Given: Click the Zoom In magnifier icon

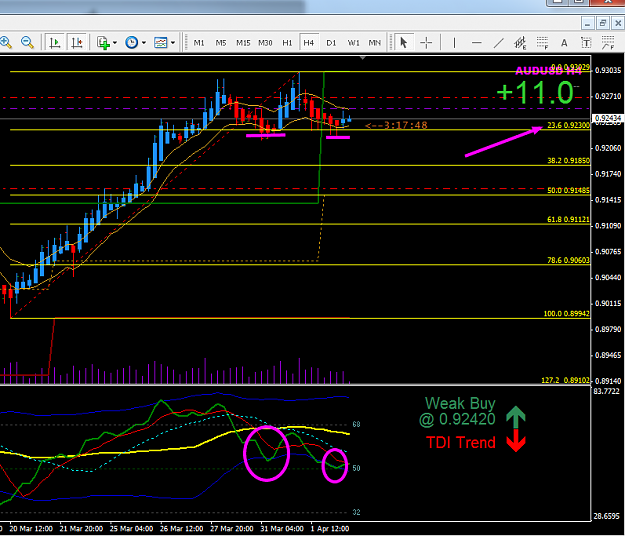Looking at the screenshot, I should click(6, 42).
